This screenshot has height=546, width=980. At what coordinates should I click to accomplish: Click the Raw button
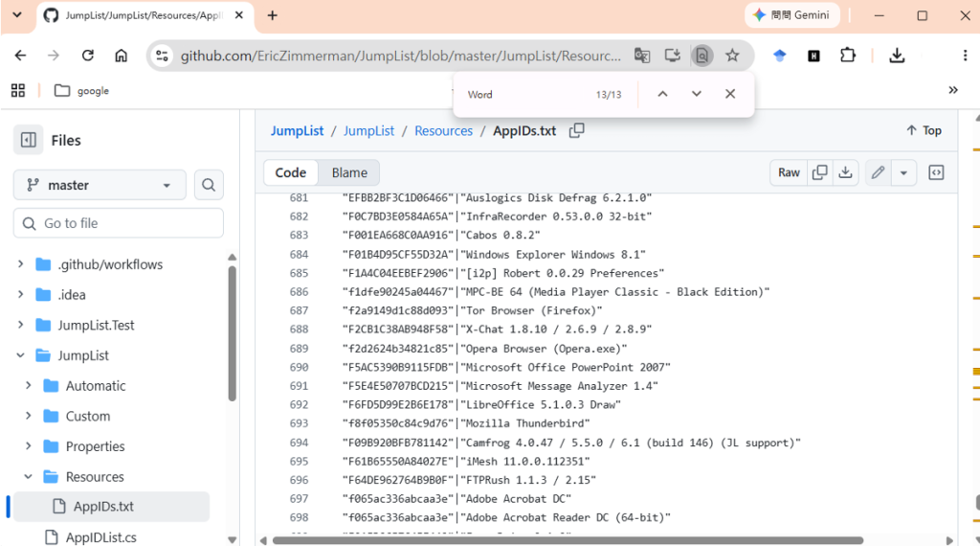(789, 172)
